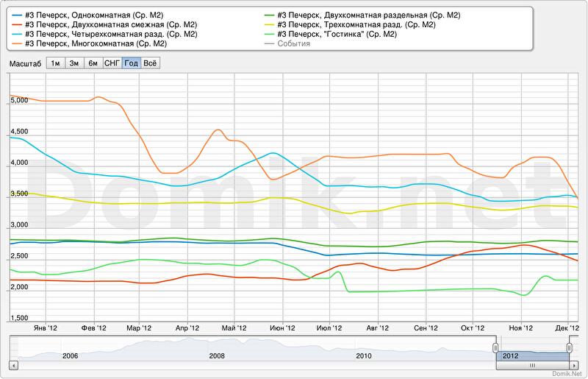Click the right scroll arrow in navigator
588x379 pixels.
(x=573, y=364)
